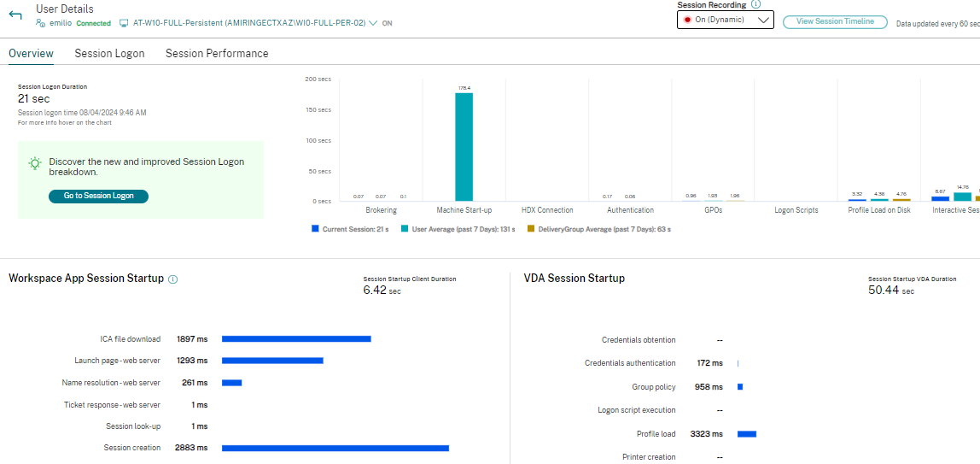Click the Session Recording info icon

(755, 5)
